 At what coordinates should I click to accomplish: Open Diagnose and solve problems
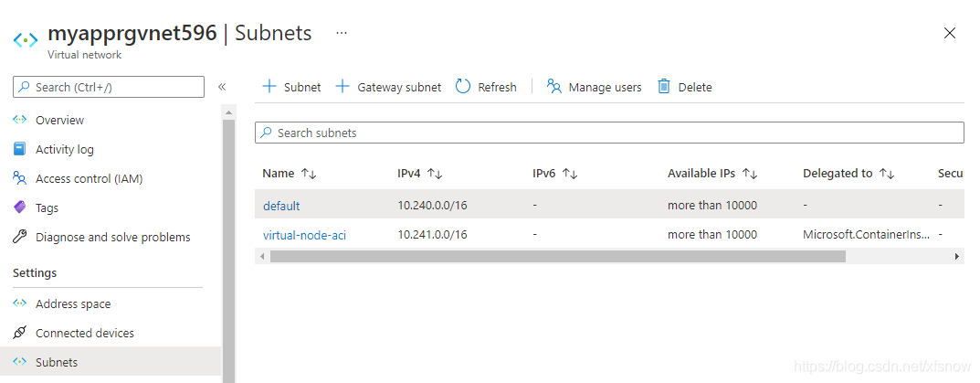pyautogui.click(x=112, y=237)
